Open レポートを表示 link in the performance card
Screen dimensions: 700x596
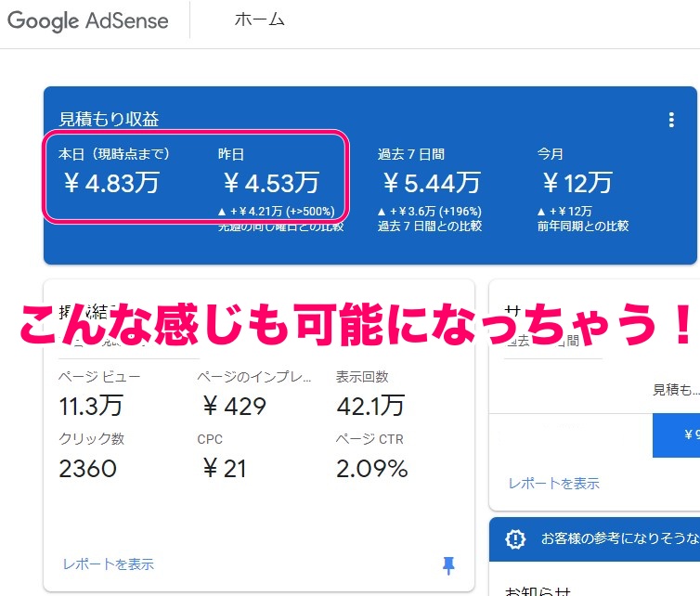108,564
